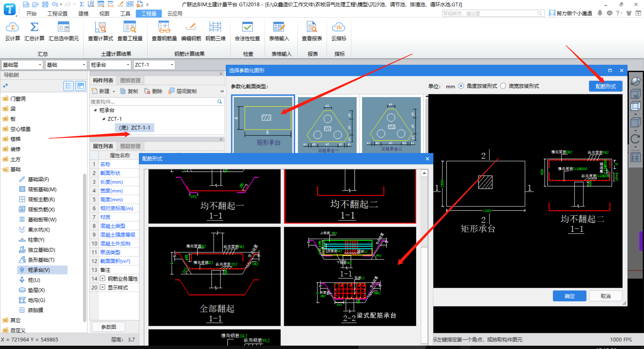Expand 钢筋业务属性 property group

102,279
